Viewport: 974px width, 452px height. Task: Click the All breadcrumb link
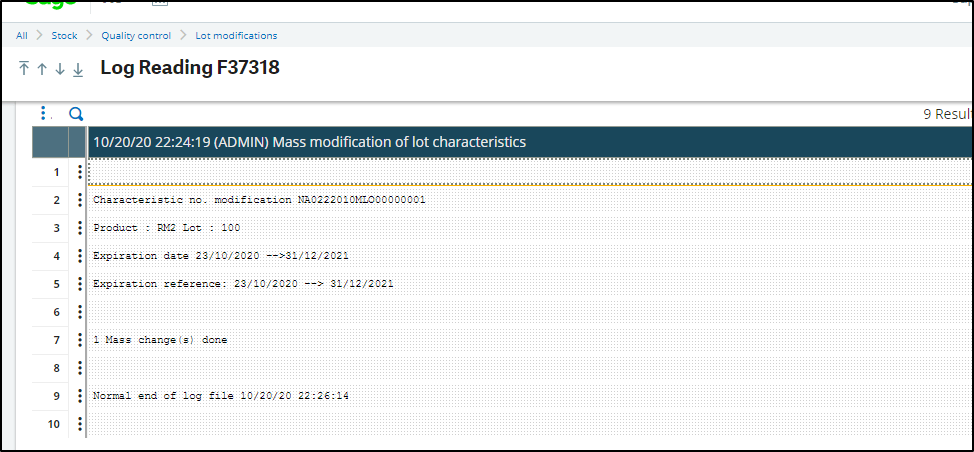(22, 36)
